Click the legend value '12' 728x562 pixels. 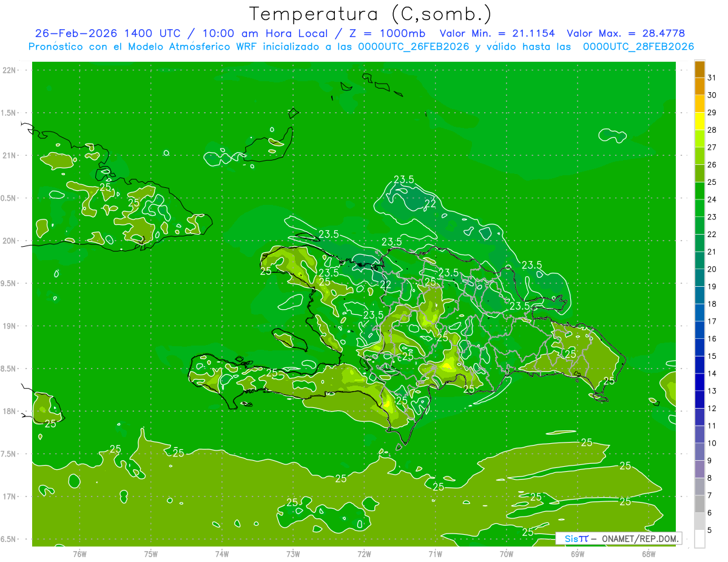click(712, 408)
